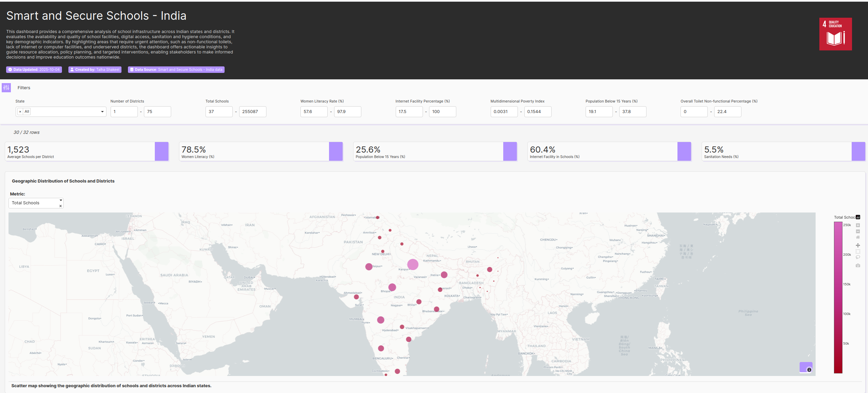Select the Pan tool on map

coord(858,245)
